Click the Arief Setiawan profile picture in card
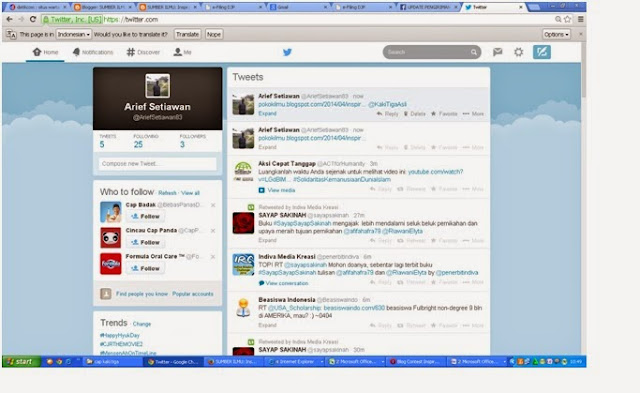This screenshot has width=640, height=393. (x=158, y=86)
